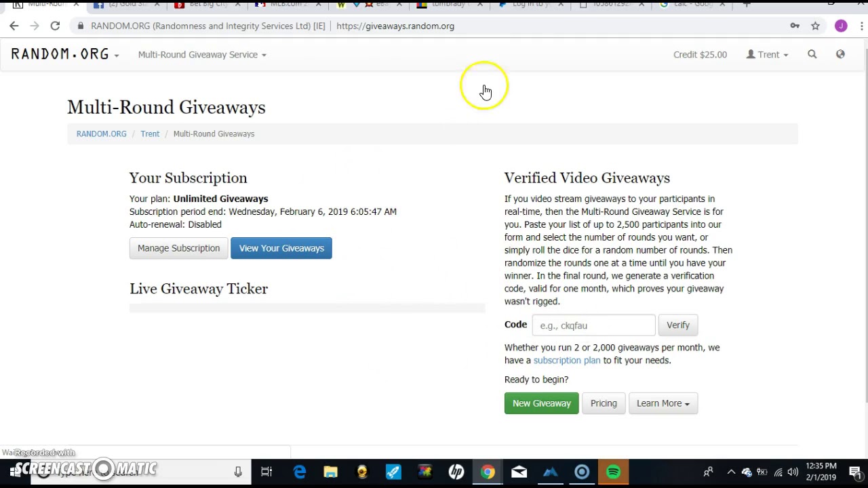The height and width of the screenshot is (488, 868).
Task: Start a New Giveaway
Action: tap(542, 403)
